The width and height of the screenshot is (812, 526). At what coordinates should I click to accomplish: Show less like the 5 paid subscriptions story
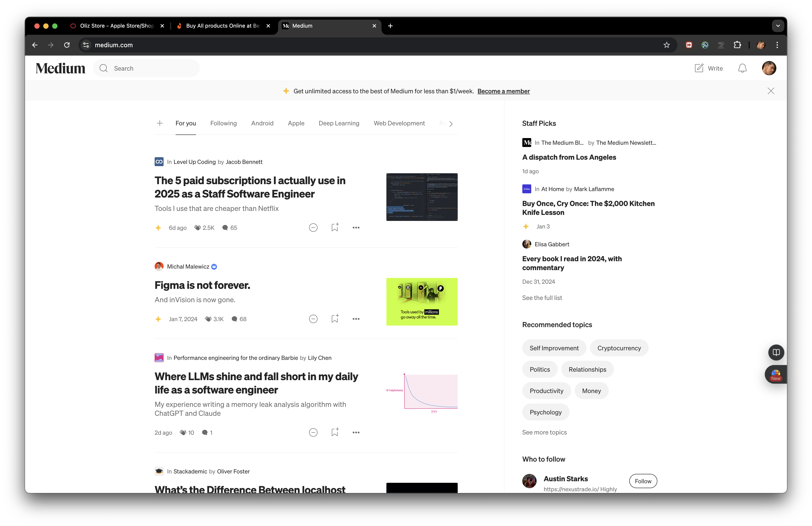tap(313, 228)
